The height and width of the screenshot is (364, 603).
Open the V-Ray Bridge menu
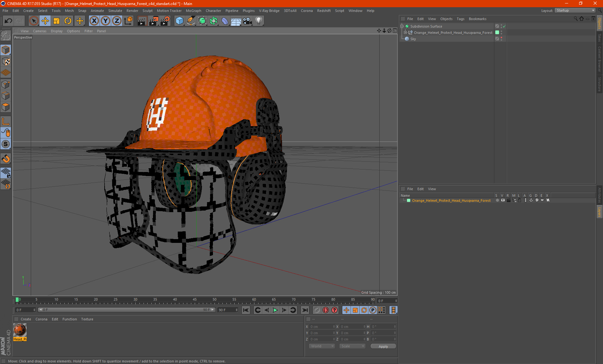pos(269,11)
